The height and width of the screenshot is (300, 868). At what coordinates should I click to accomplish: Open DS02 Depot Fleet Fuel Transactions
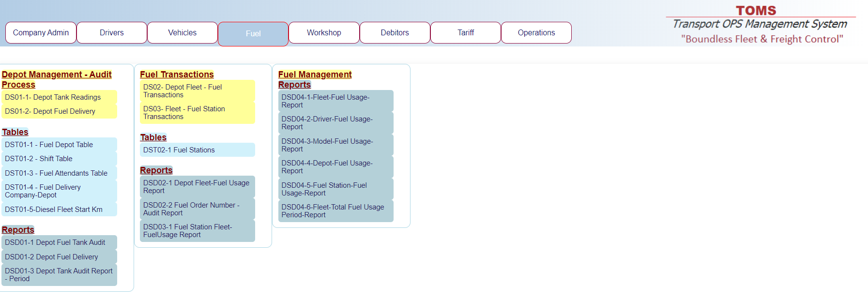[183, 91]
